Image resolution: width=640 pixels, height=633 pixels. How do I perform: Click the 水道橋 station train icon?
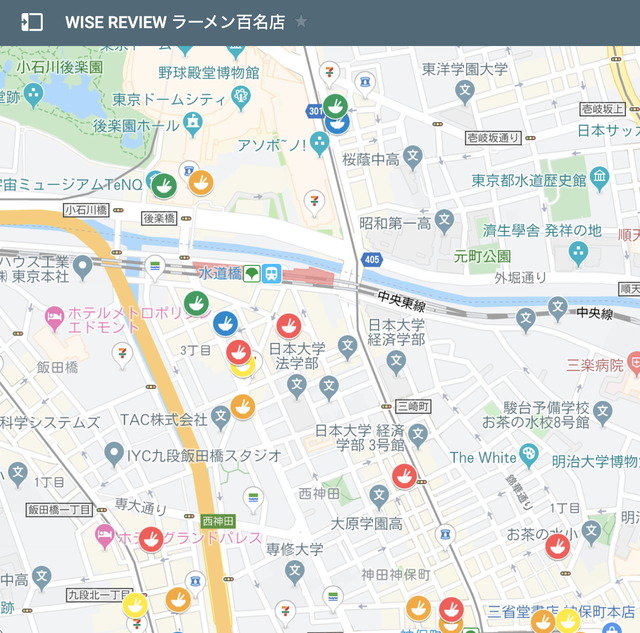click(x=271, y=273)
